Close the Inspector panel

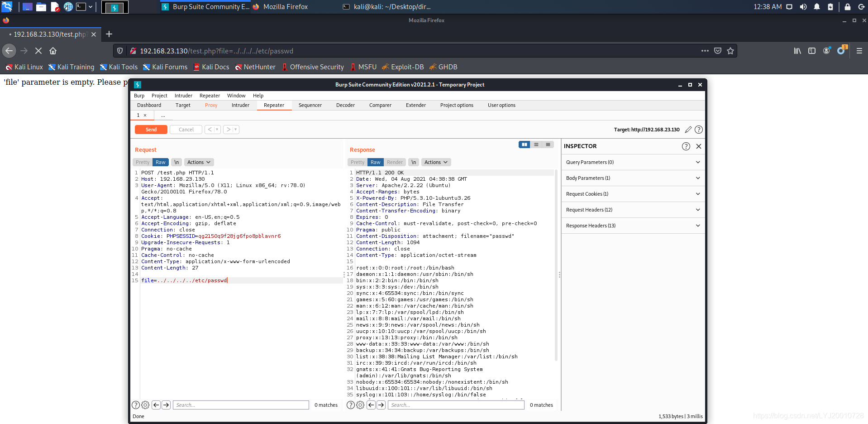(699, 146)
